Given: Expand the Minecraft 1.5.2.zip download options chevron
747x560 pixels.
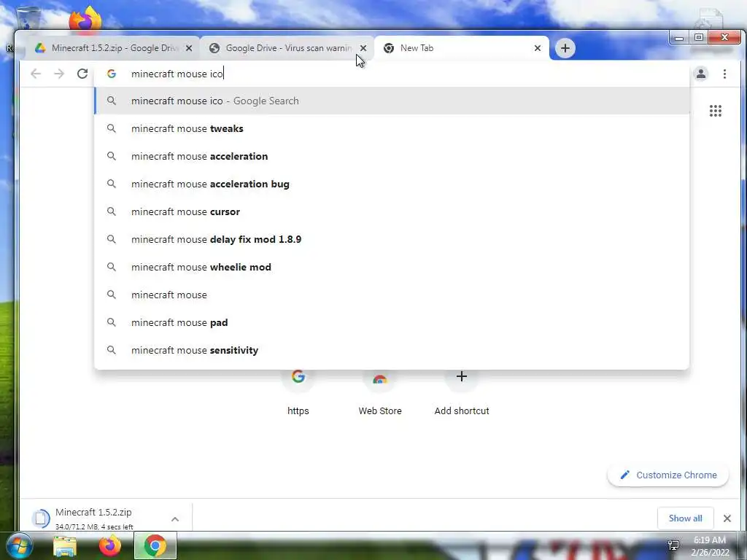Looking at the screenshot, I should coord(175,519).
